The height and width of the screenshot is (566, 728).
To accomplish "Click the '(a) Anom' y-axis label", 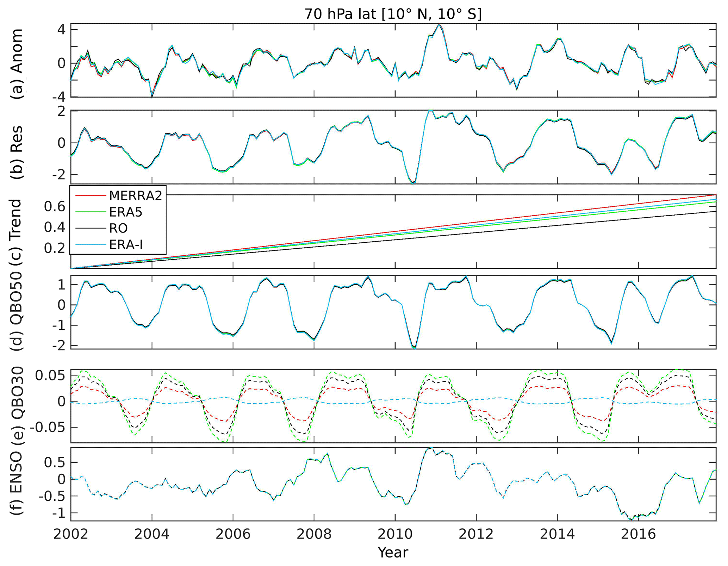I will (x=17, y=63).
